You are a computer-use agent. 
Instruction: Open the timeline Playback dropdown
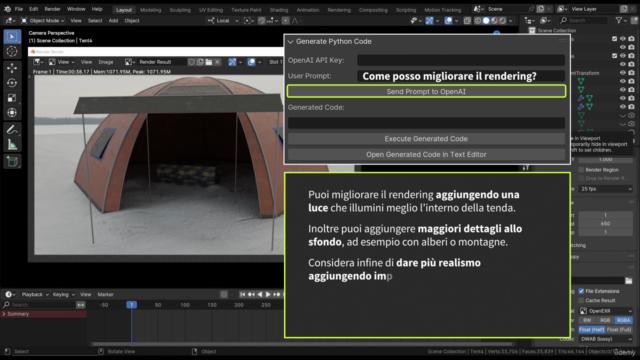tap(35, 294)
